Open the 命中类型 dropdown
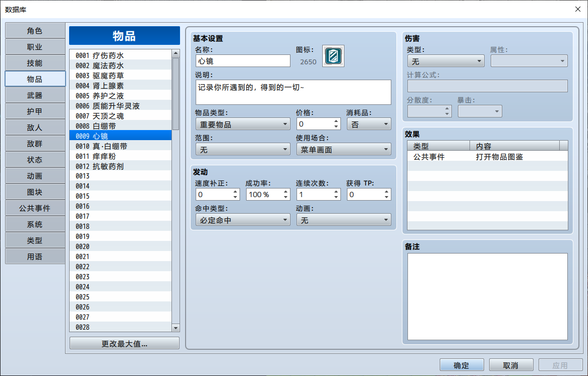The image size is (588, 376). coord(243,220)
